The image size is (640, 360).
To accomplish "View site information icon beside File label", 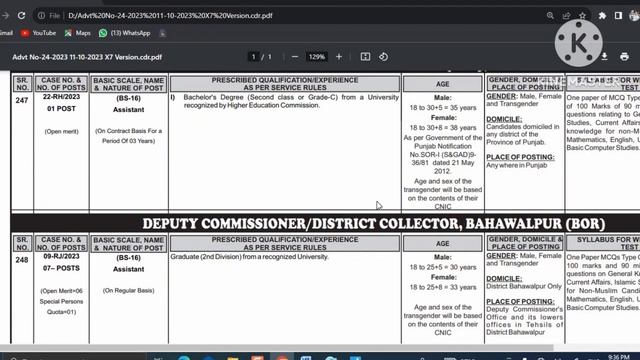I will point(41,16).
